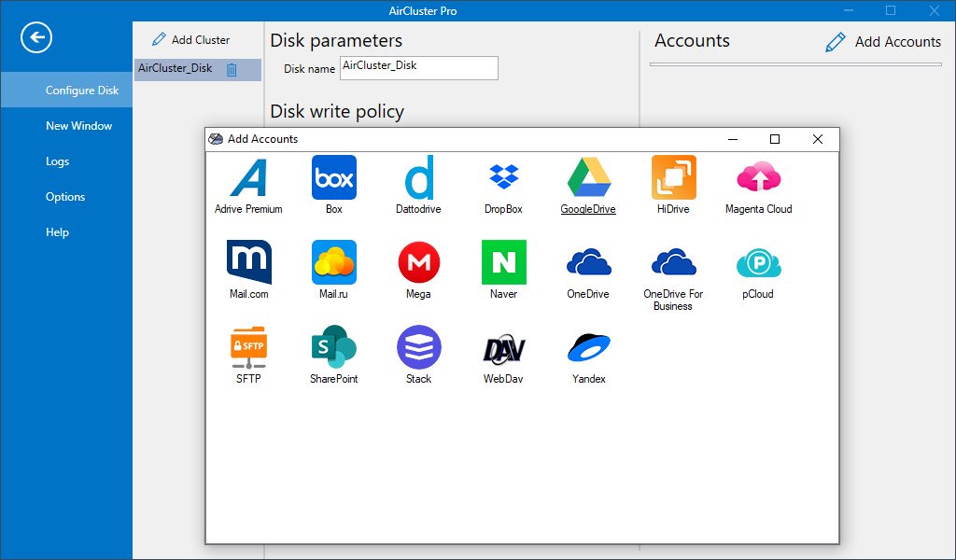This screenshot has width=956, height=560.
Task: Select the OneDrive icon
Action: pyautogui.click(x=588, y=262)
